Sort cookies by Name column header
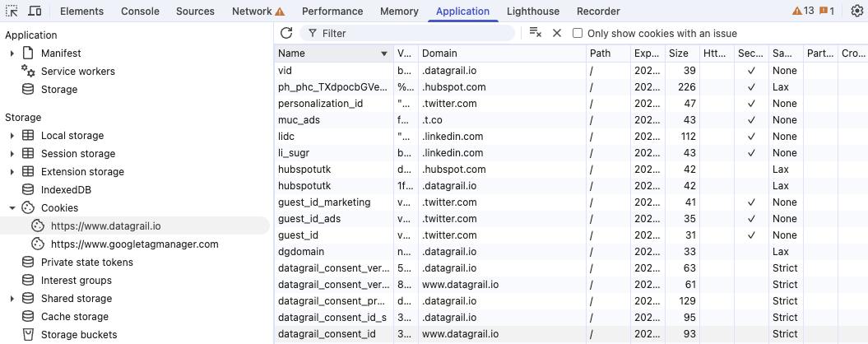 [x=329, y=53]
